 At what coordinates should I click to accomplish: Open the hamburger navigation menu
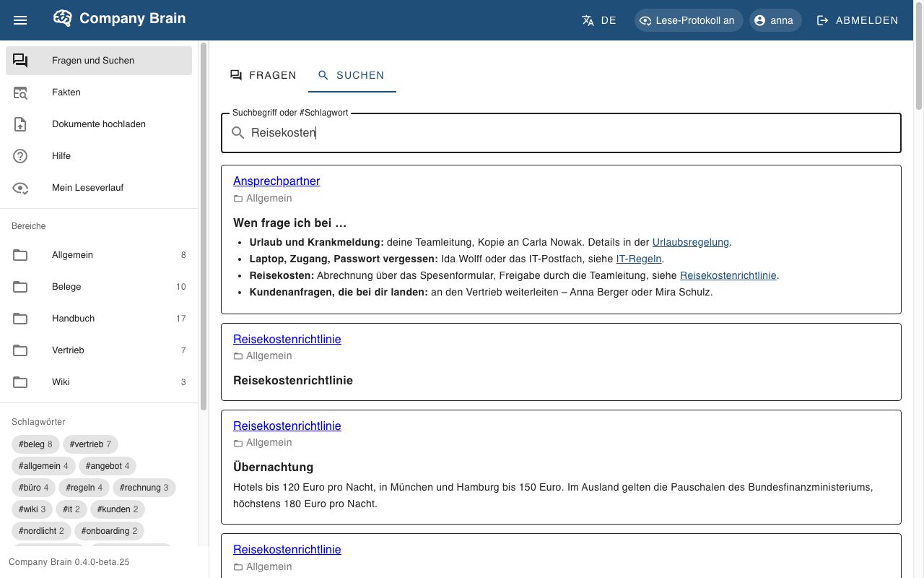point(20,20)
